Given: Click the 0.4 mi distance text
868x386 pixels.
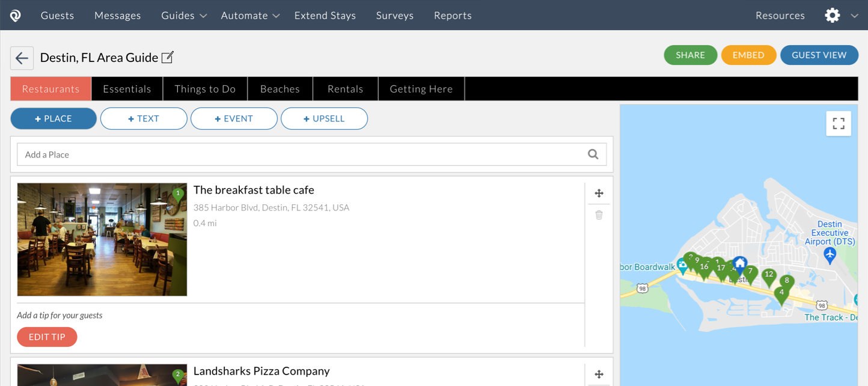Looking at the screenshot, I should 205,223.
